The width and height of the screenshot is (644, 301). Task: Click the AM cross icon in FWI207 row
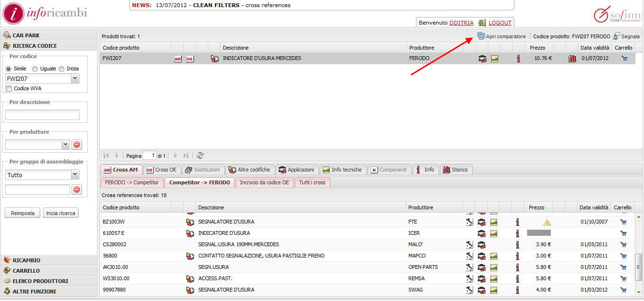click(178, 59)
